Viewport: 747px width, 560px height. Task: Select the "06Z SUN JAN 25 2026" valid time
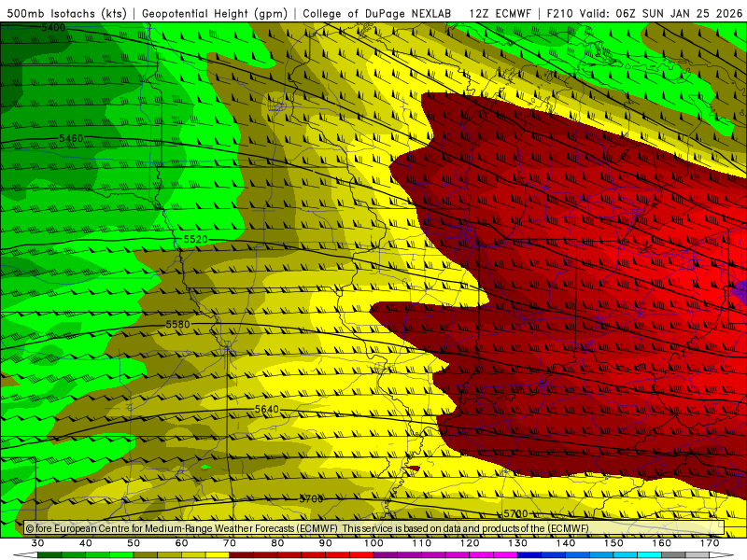(x=679, y=13)
